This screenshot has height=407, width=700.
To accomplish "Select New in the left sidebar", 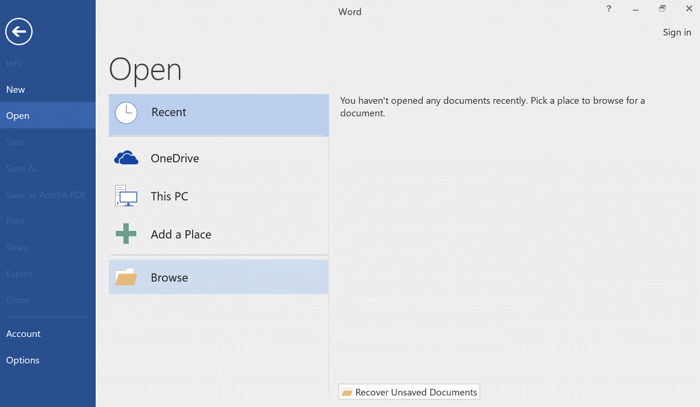I will point(16,90).
